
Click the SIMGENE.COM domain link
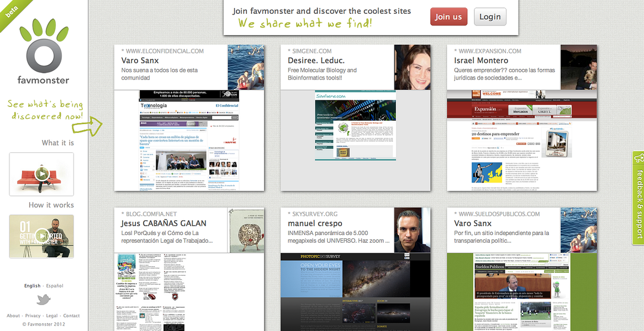pyautogui.click(x=312, y=51)
